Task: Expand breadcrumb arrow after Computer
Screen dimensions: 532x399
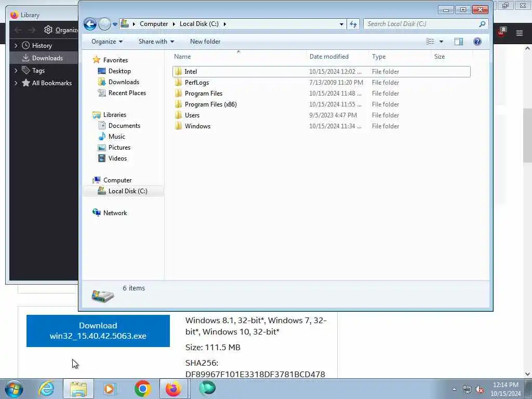Action: 174,24
